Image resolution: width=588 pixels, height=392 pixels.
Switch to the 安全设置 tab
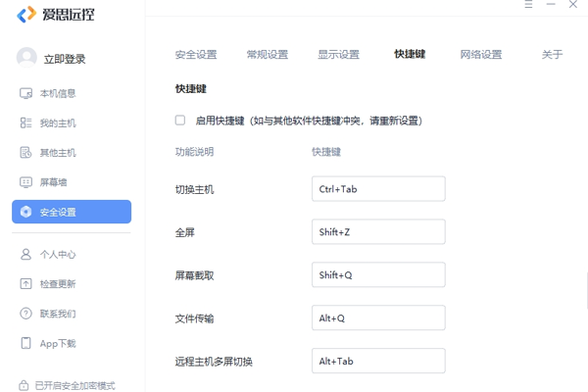pyautogui.click(x=195, y=55)
